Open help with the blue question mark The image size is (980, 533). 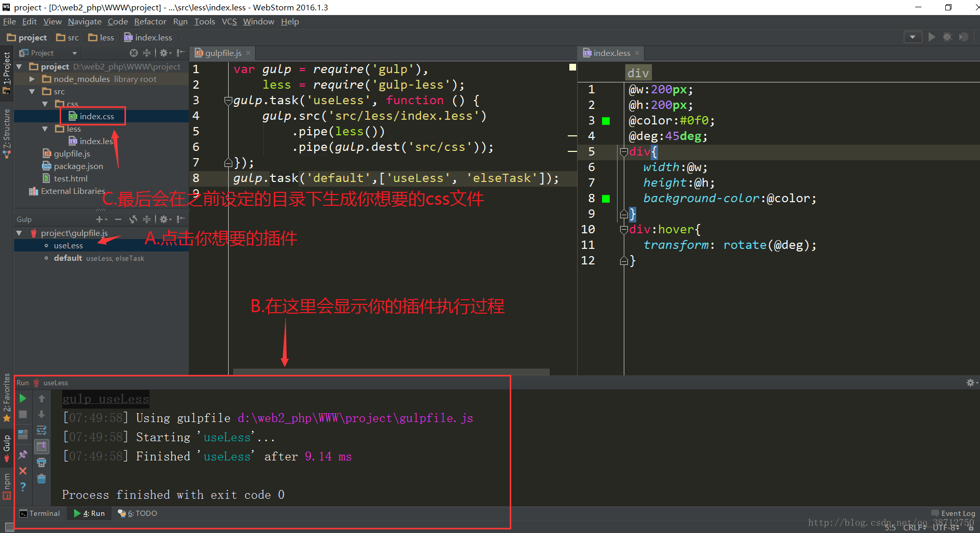click(23, 487)
